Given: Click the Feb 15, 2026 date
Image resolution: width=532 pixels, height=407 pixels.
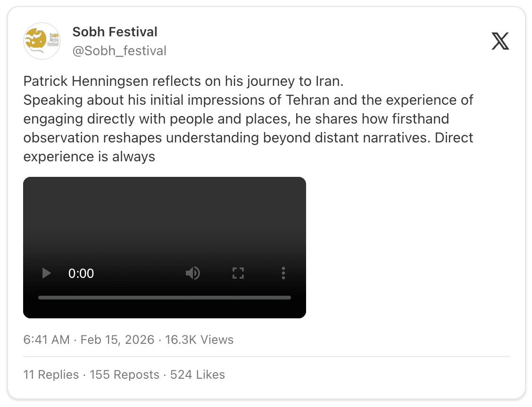Looking at the screenshot, I should click(117, 340).
